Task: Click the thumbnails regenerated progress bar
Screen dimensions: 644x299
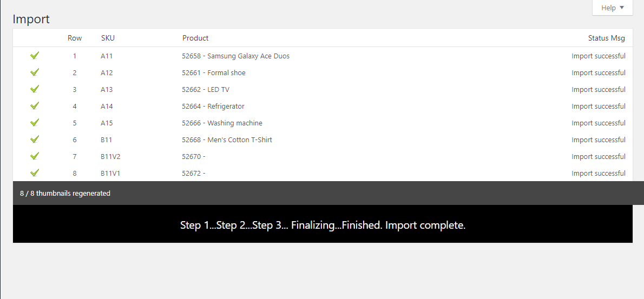Action: coord(328,193)
